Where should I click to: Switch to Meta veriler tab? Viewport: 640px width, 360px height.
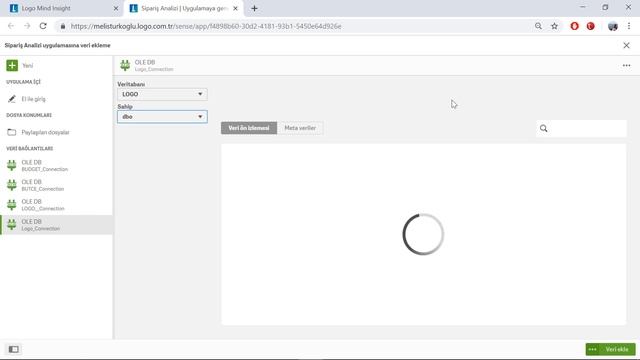pyautogui.click(x=300, y=128)
